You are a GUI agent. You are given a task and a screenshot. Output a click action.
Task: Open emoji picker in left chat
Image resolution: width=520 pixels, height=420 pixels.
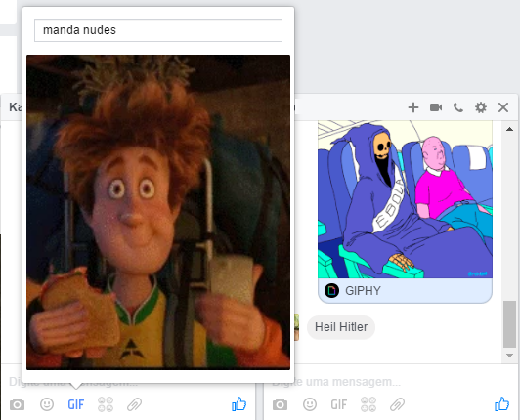(47, 404)
